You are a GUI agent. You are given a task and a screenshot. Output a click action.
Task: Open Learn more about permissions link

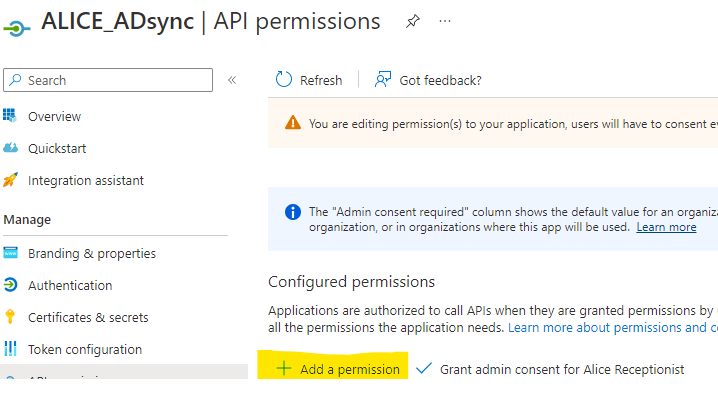(x=613, y=327)
